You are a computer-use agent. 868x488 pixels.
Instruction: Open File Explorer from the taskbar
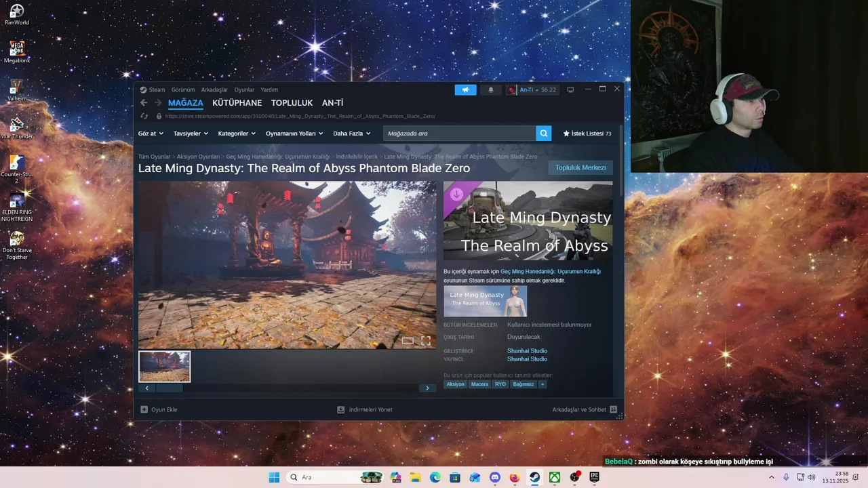(415, 477)
